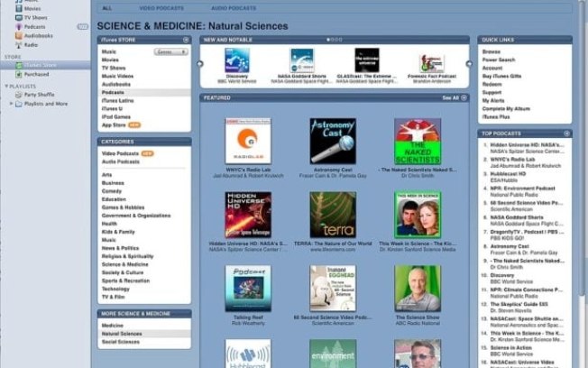
Task: Open Redeem in Quick Links
Action: tap(492, 85)
